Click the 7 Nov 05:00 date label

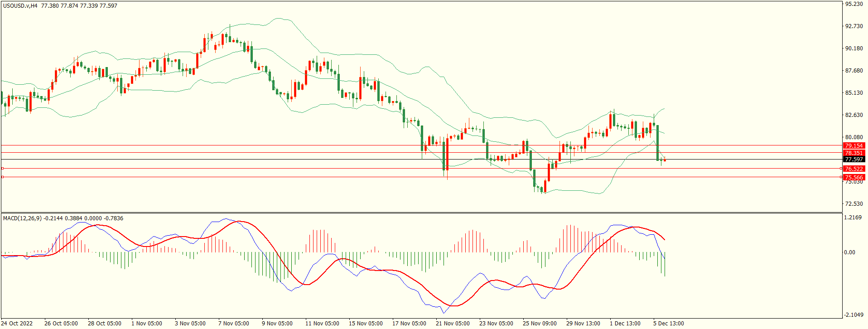coord(233,323)
